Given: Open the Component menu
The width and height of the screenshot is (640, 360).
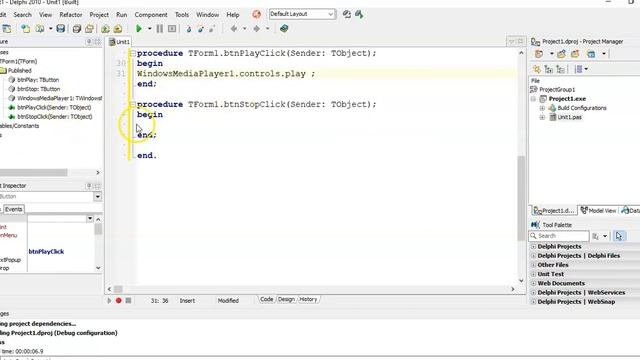Looking at the screenshot, I should coord(151,15).
